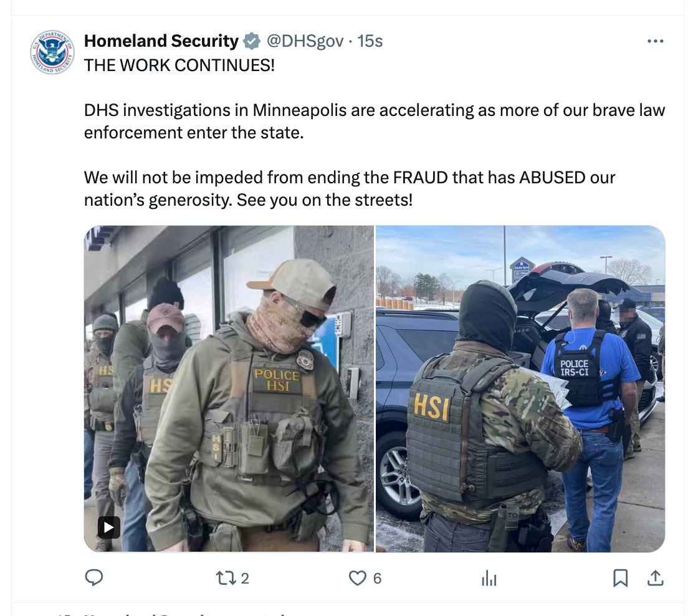693x616 pixels.
Task: Open right photo showing IRS-CI vest
Action: pos(520,388)
